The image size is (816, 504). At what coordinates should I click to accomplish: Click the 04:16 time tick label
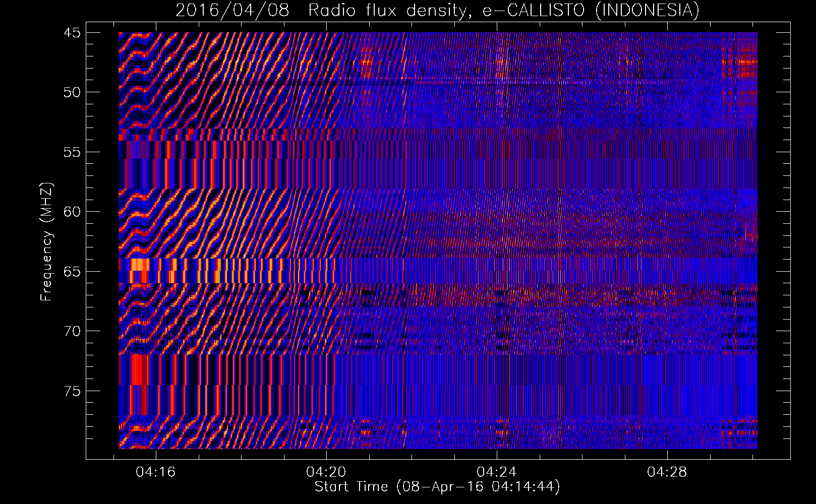(x=156, y=472)
